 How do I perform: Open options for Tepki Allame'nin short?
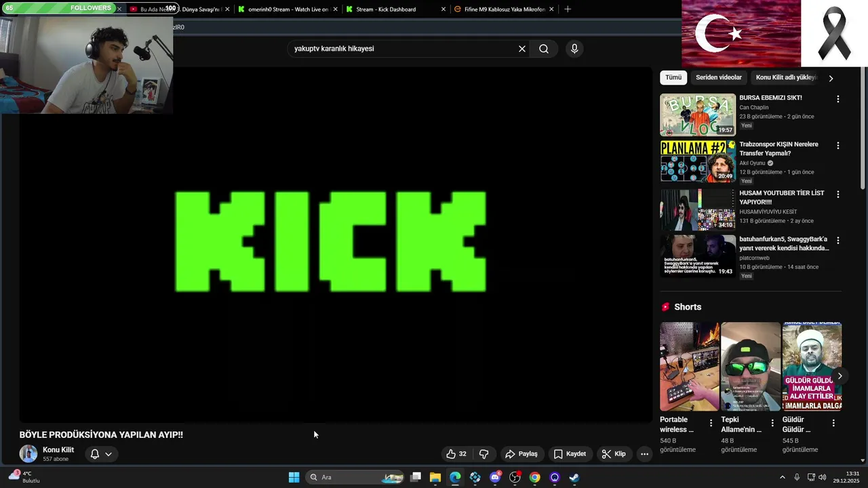coord(772,423)
